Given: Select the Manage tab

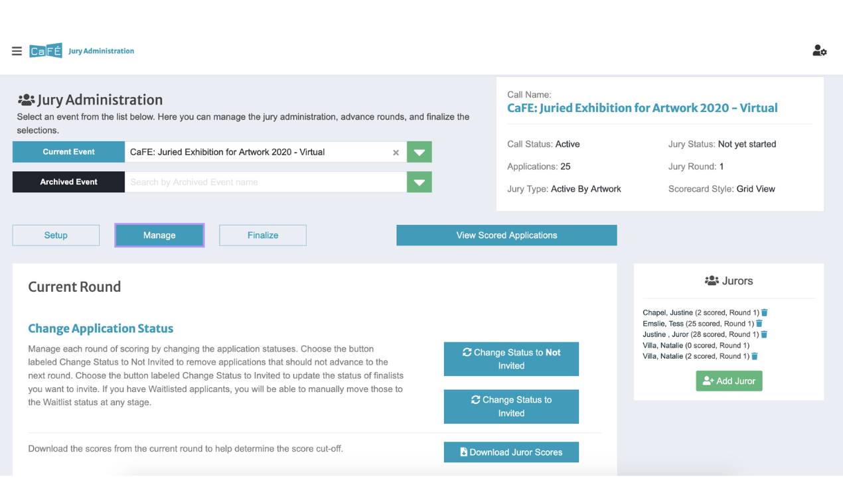Looking at the screenshot, I should point(159,235).
